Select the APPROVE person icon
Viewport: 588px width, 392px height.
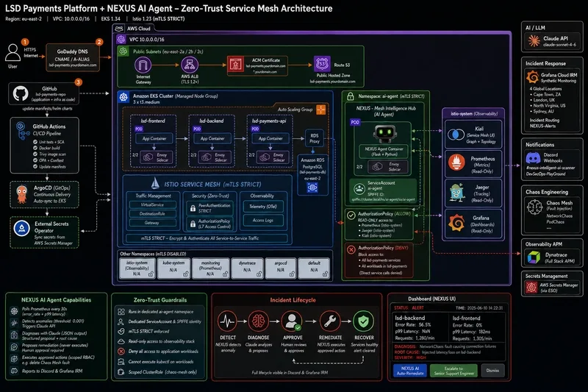tap(293, 321)
